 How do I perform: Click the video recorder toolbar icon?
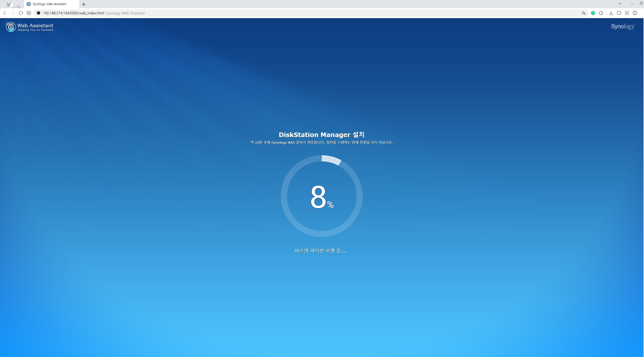(x=619, y=13)
